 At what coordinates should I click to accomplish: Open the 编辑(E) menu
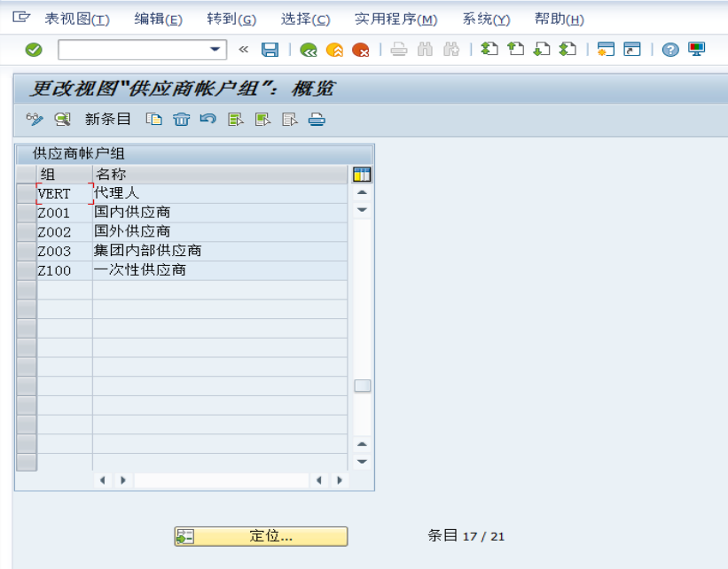pos(159,19)
